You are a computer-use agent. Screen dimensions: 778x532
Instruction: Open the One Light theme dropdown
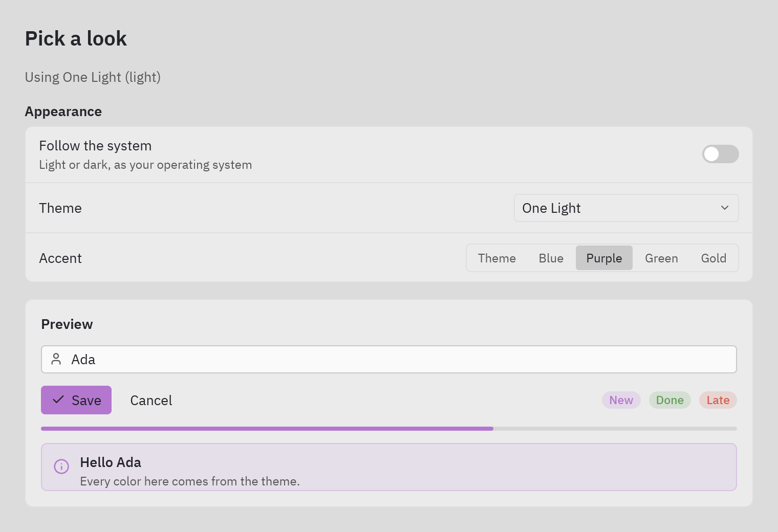(x=626, y=208)
